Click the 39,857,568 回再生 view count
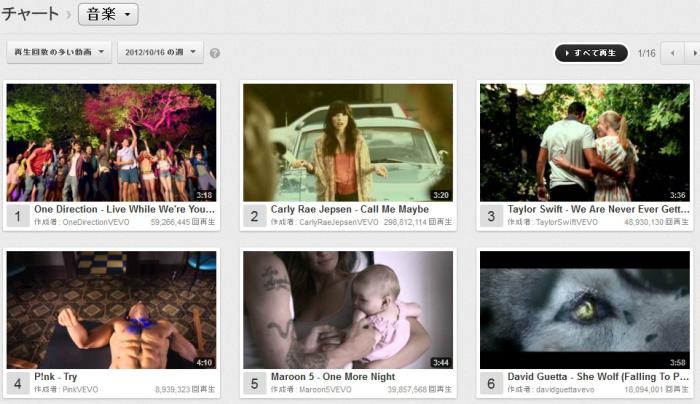Viewport: 700px width, 404px height. (x=419, y=389)
